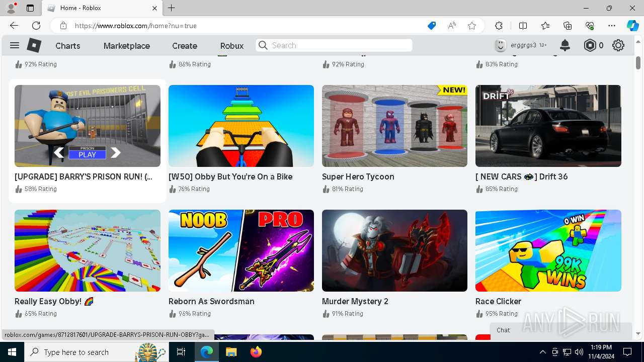Screen dimensions: 644x362
Task: Open browser essentials heart icon
Action: click(590, 26)
